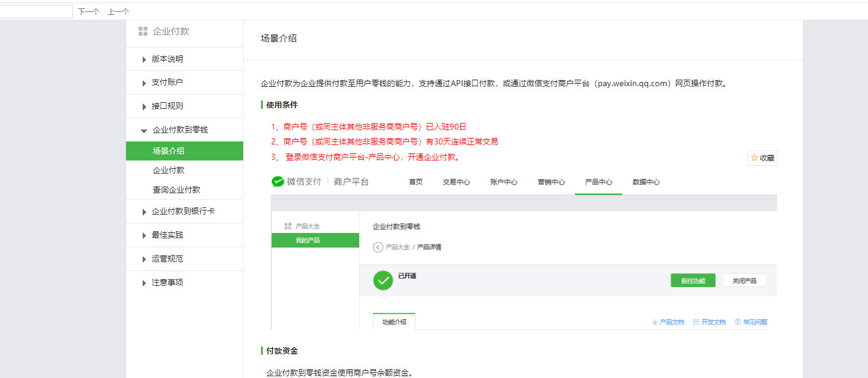Select 我的产品 in the embedded sidebar

[x=315, y=240]
